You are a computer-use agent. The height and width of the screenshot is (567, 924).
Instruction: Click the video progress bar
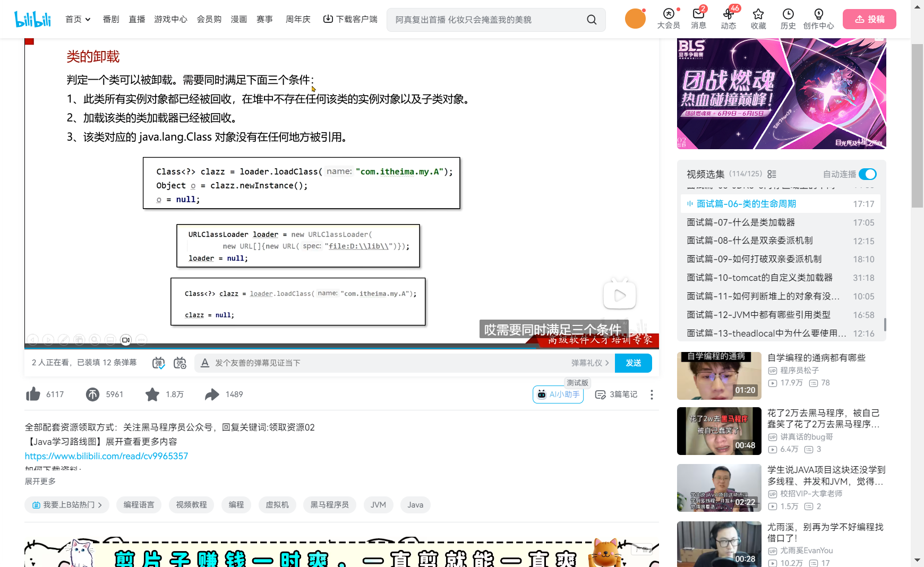(341, 348)
